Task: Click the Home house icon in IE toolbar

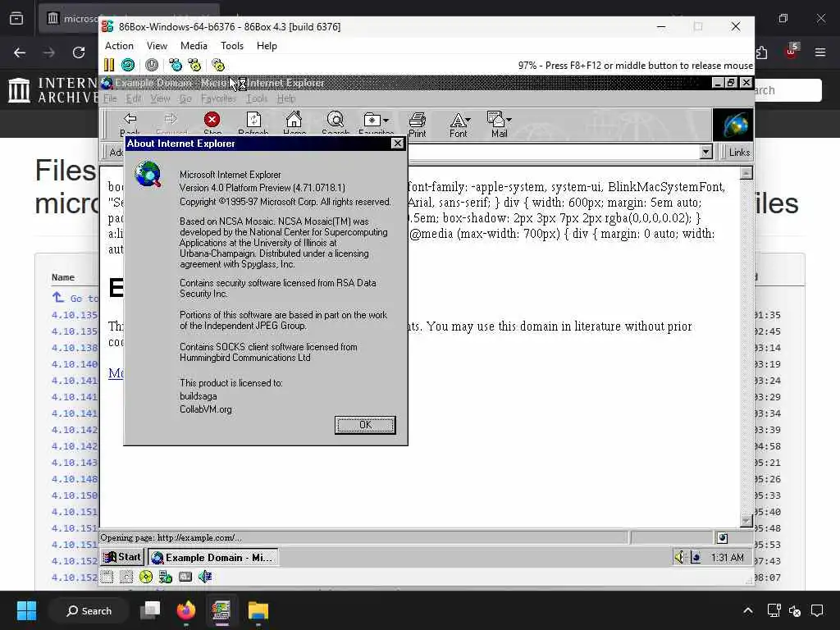Action: (294, 119)
